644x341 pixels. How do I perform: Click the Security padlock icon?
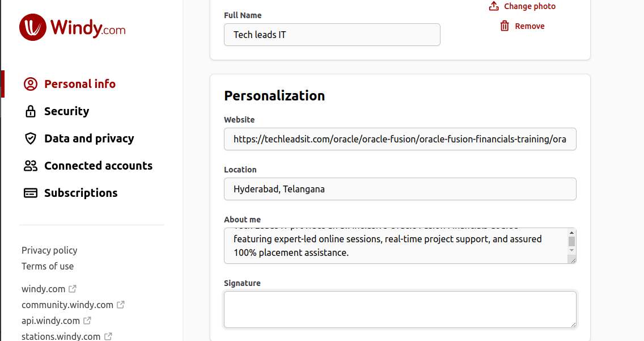pyautogui.click(x=30, y=111)
